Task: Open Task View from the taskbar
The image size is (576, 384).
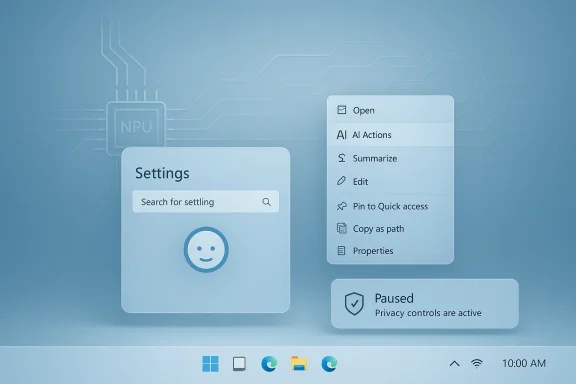Action: (x=240, y=364)
